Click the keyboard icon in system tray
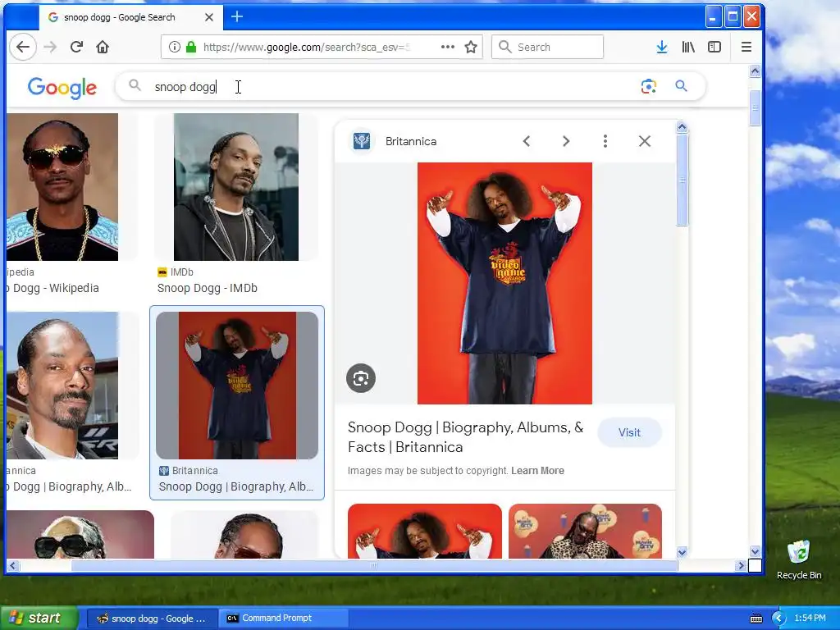Viewport: 840px width, 630px height. [756, 619]
